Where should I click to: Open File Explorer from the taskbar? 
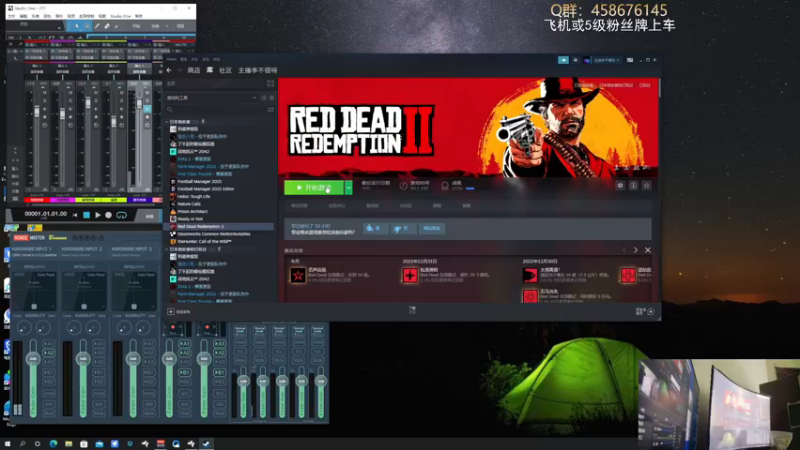point(68,444)
